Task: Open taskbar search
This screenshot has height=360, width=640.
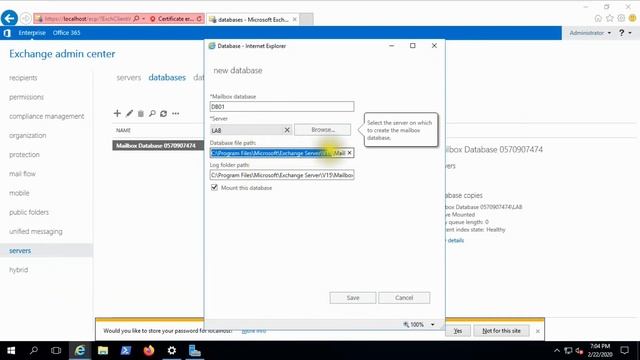Action: click(x=34, y=351)
